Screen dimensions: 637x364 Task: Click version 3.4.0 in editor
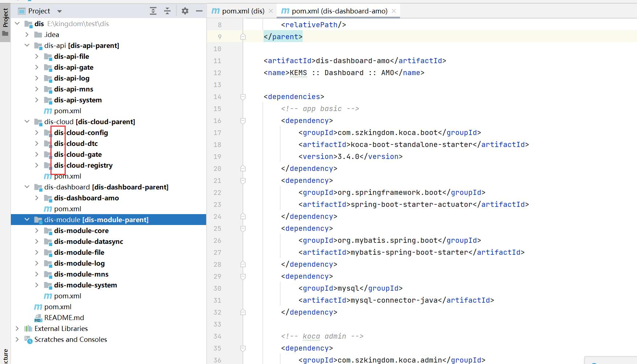point(349,156)
